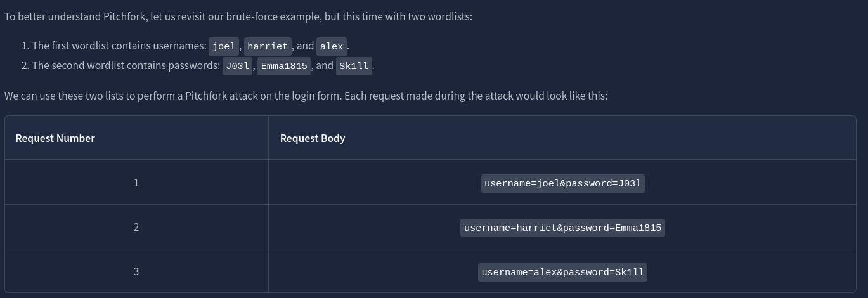This screenshot has width=868, height=298.
Task: Click the 'username=alex&password=Sk1ll' request body
Action: [x=562, y=272]
